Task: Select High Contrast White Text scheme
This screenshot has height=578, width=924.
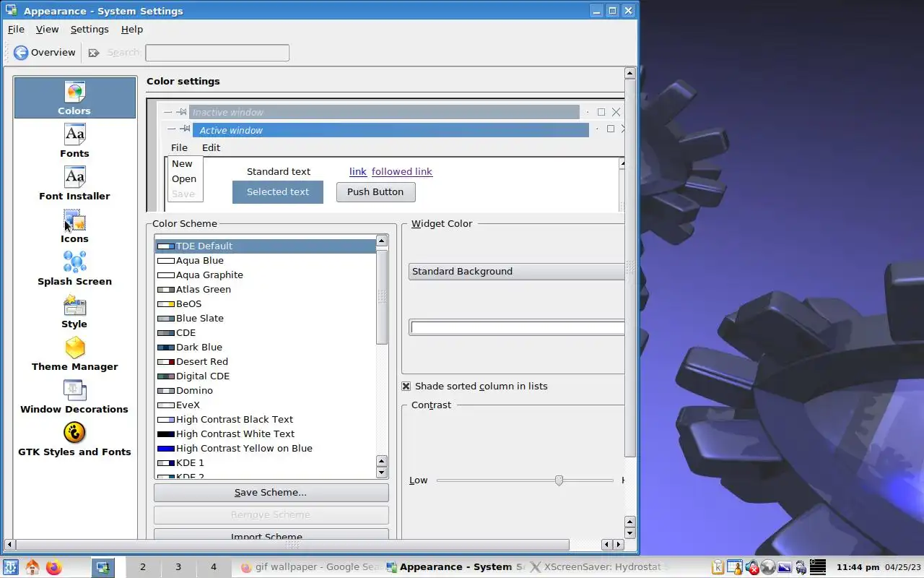Action: point(265,434)
